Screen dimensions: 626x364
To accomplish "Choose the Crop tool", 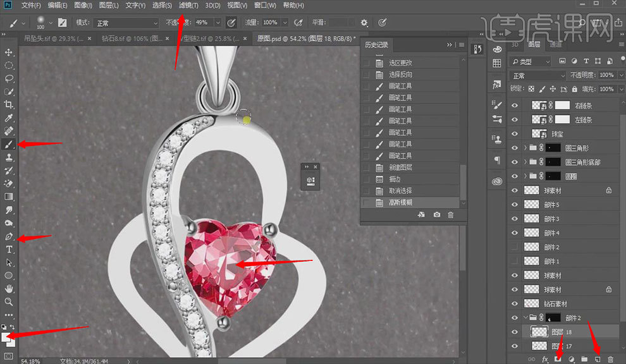I will (x=9, y=104).
